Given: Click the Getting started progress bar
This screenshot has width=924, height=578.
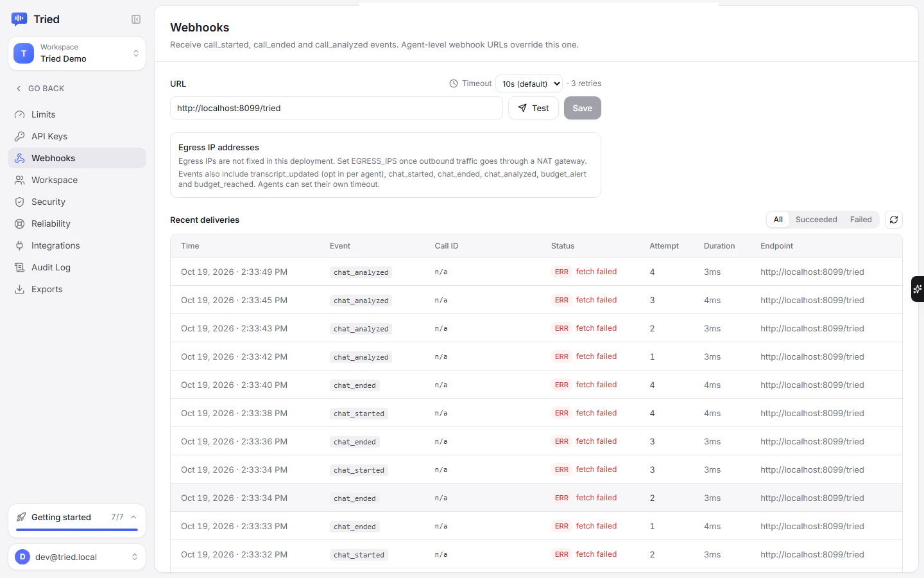Looking at the screenshot, I should pos(77,530).
